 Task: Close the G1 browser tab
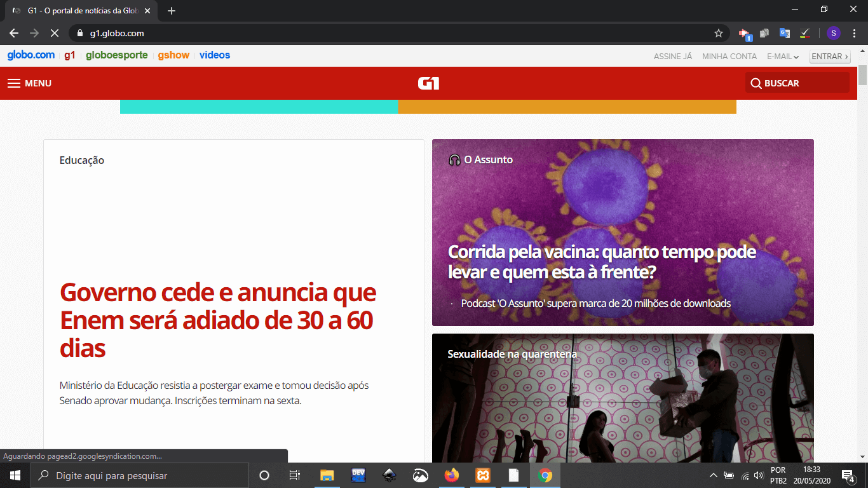coord(147,11)
